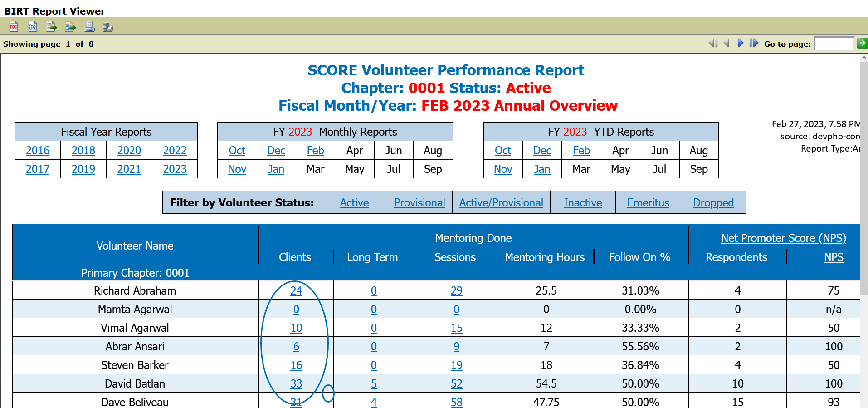Open the 2016 fiscal year report
Viewport: 868px width, 408px height.
[38, 150]
